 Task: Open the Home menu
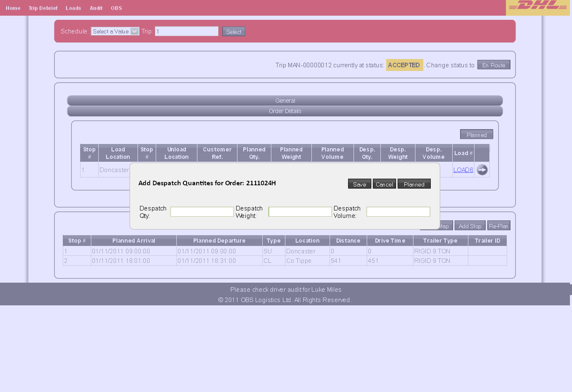[x=13, y=8]
